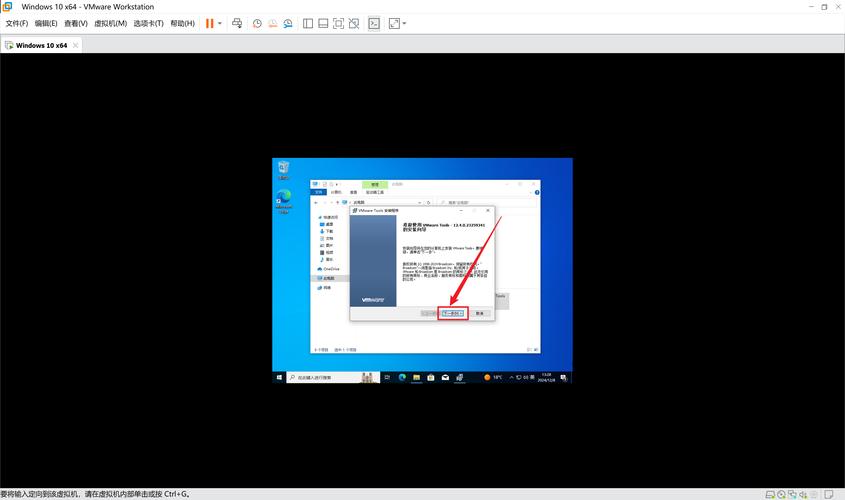Open the console view toolbar icon

tap(374, 23)
